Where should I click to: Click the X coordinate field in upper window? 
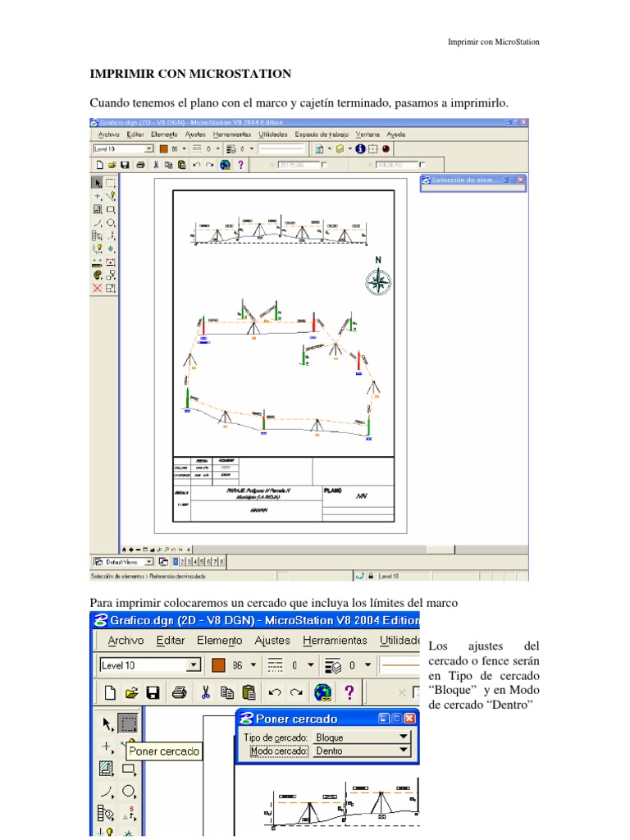pyautogui.click(x=299, y=165)
